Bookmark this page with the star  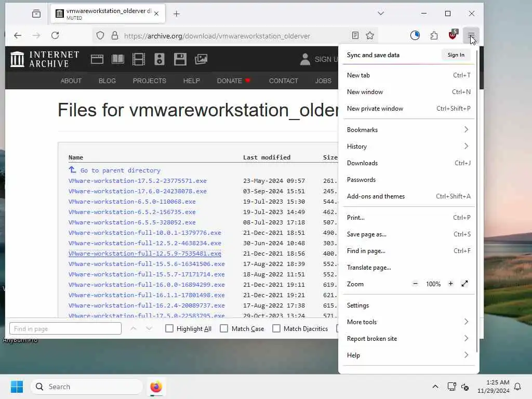click(x=370, y=36)
